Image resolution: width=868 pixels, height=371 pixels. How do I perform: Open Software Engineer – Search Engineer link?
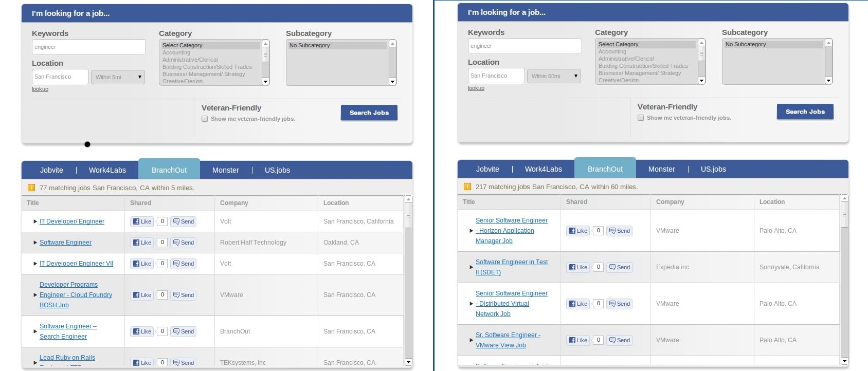tap(68, 331)
